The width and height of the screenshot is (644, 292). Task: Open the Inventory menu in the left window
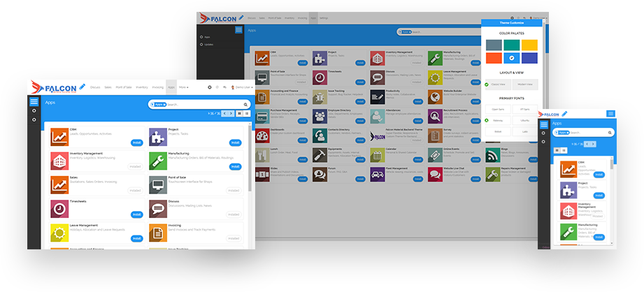(142, 87)
